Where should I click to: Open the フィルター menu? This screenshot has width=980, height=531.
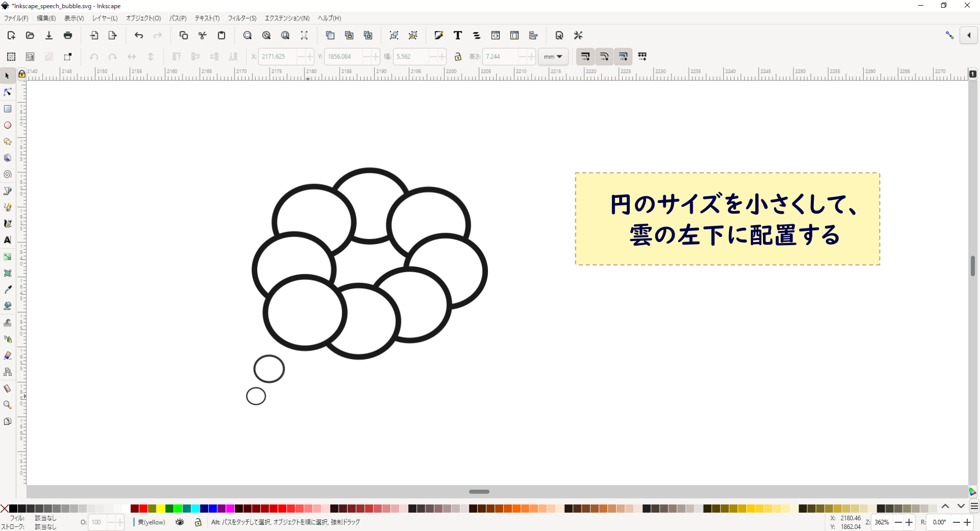pyautogui.click(x=242, y=18)
